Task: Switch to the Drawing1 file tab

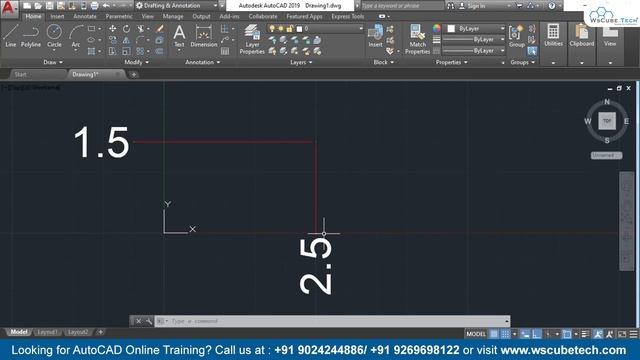Action: (x=96, y=74)
